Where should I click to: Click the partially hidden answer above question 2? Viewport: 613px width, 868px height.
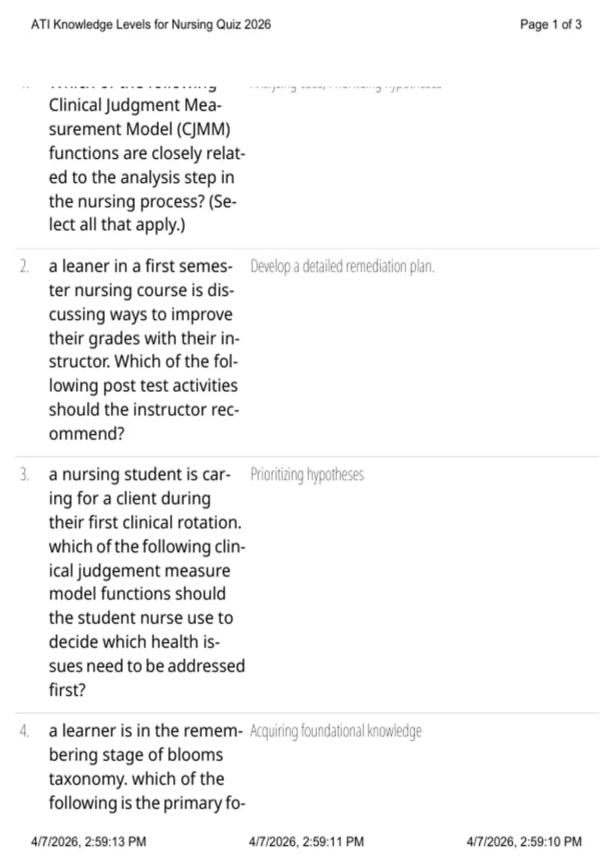[346, 86]
